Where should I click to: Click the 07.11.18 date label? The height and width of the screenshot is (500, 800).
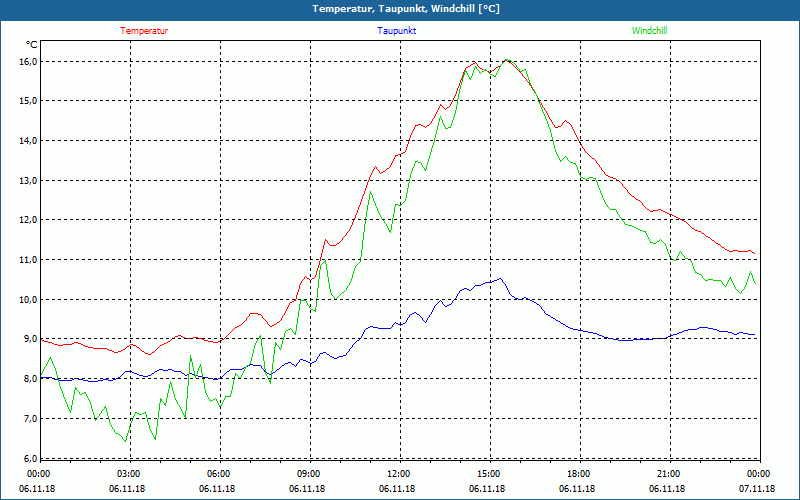point(757,489)
